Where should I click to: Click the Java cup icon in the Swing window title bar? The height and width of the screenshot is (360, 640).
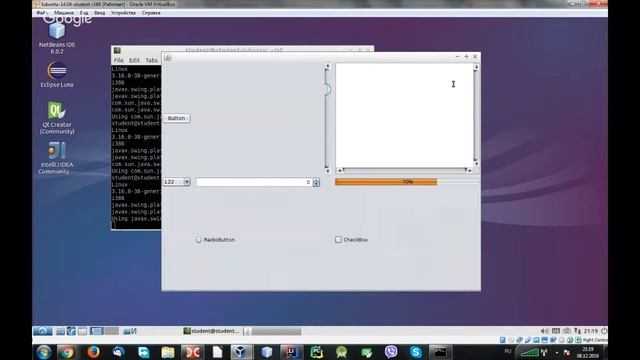tap(167, 57)
